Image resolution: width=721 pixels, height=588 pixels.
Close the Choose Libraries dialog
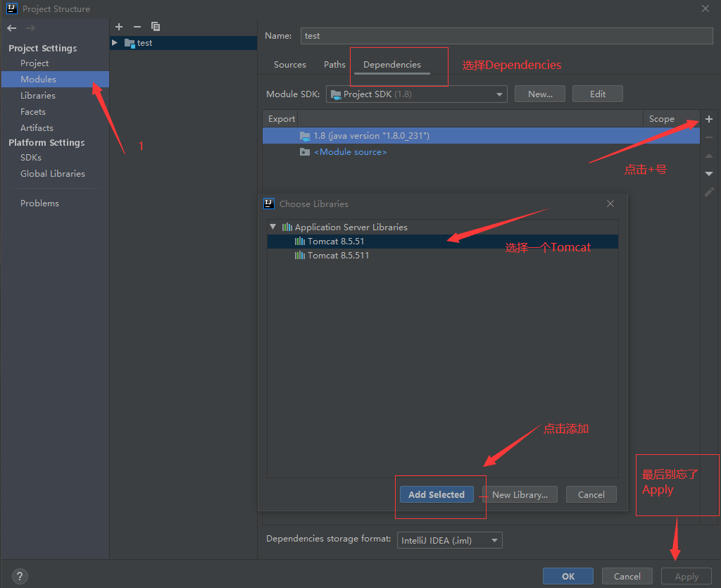[610, 204]
